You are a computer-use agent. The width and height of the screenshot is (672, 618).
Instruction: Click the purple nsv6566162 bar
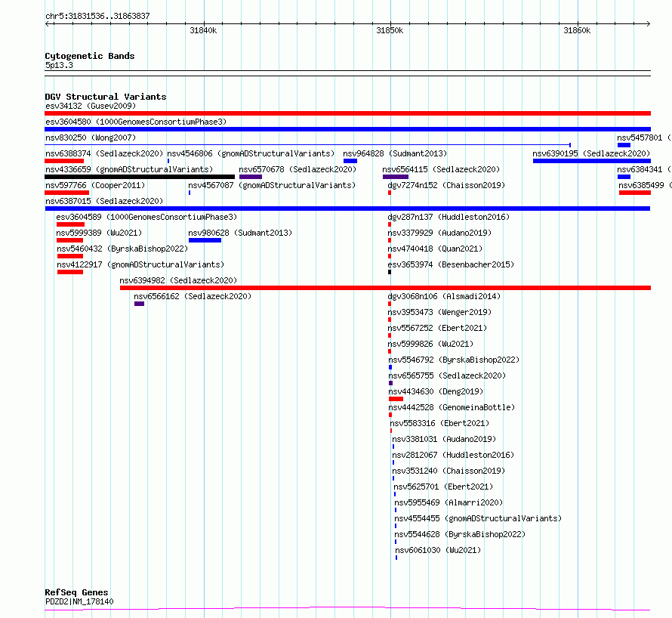[139, 304]
